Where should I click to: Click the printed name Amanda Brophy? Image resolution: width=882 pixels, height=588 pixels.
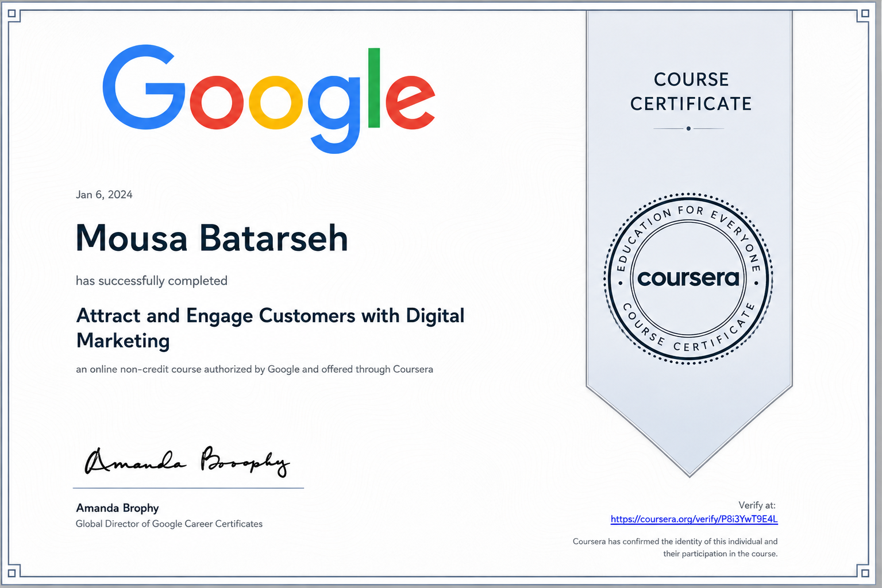(x=117, y=508)
